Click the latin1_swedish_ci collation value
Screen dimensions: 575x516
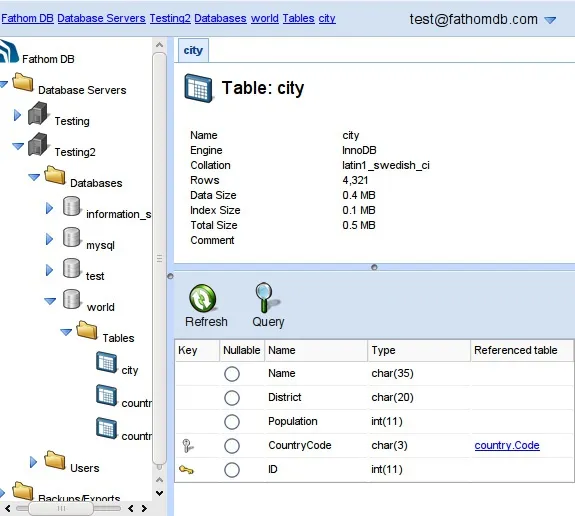coord(386,165)
